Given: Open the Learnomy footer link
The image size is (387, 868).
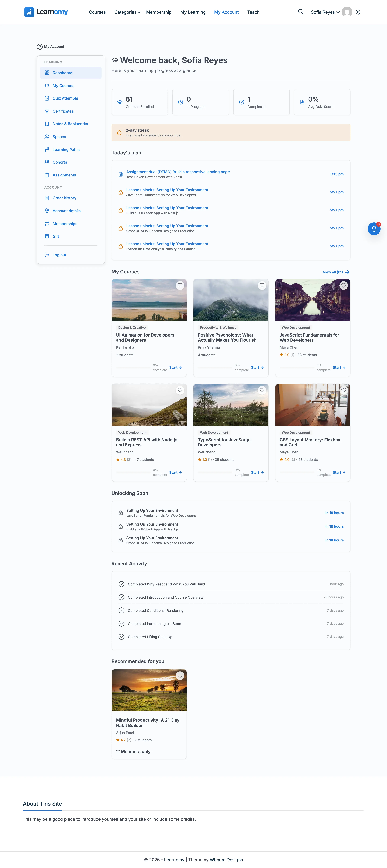Looking at the screenshot, I should pyautogui.click(x=174, y=860).
